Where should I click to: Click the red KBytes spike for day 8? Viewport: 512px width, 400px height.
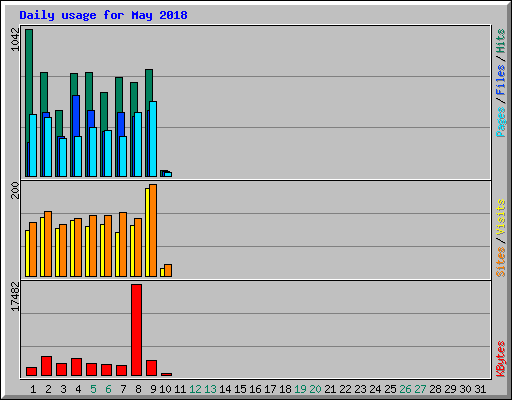[x=136, y=330]
